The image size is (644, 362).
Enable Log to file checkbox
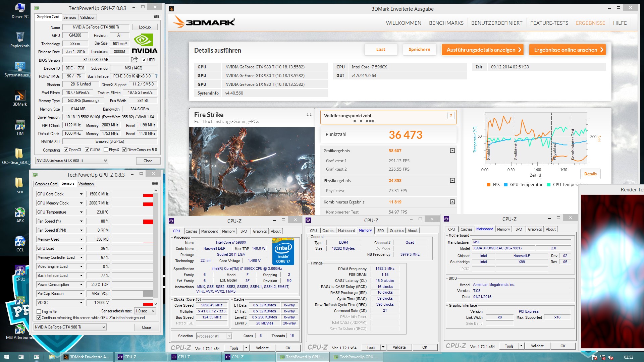click(x=39, y=312)
